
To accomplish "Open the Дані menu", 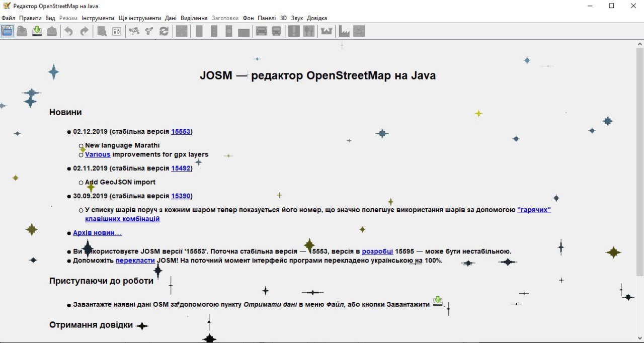I will pos(171,18).
